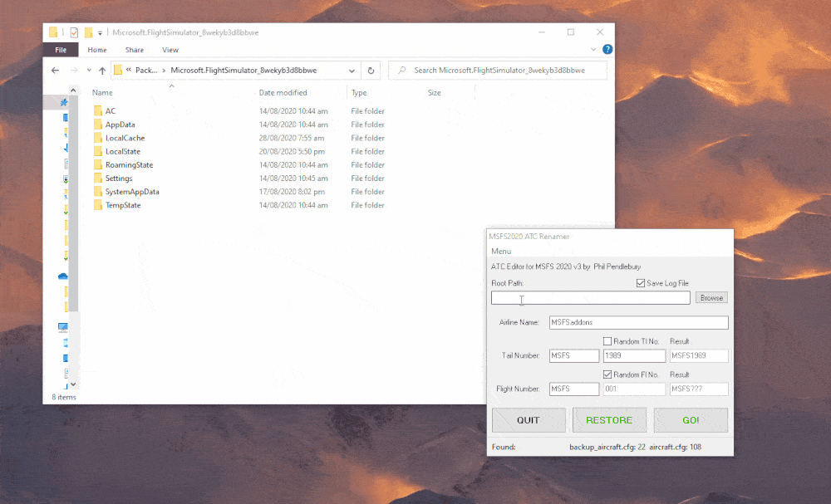
Task: Refresh the current folder view
Action: point(371,71)
